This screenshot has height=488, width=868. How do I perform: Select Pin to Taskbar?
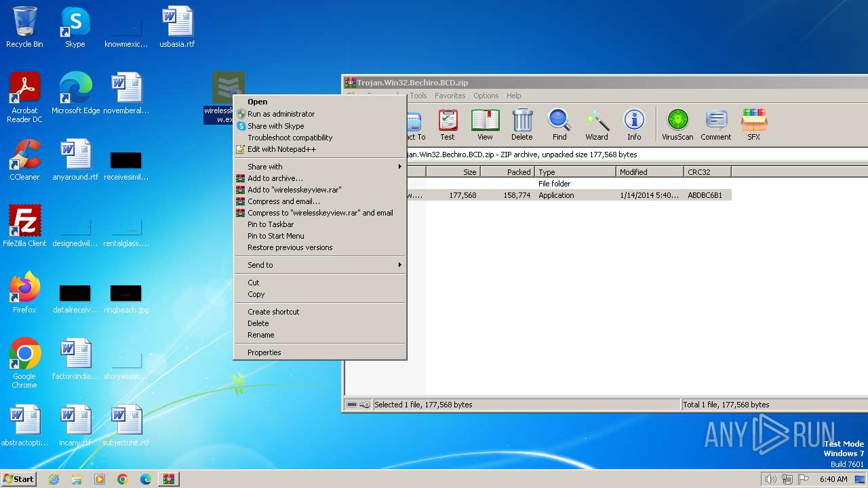coord(319,224)
